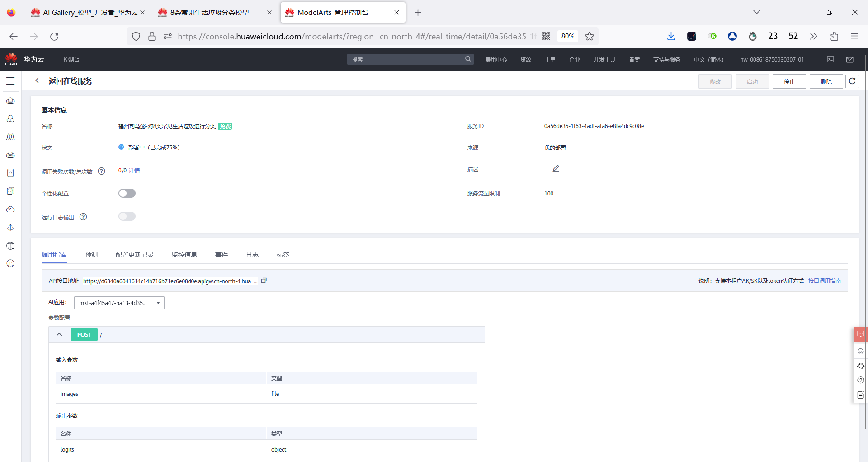Open 工单 in the top navigation

pos(550,59)
